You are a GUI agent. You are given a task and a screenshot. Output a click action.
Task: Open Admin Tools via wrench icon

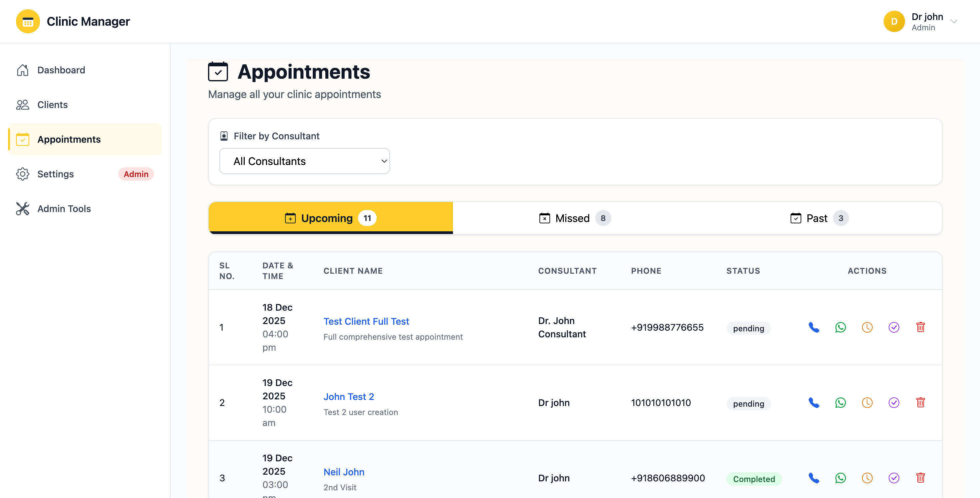click(x=22, y=208)
